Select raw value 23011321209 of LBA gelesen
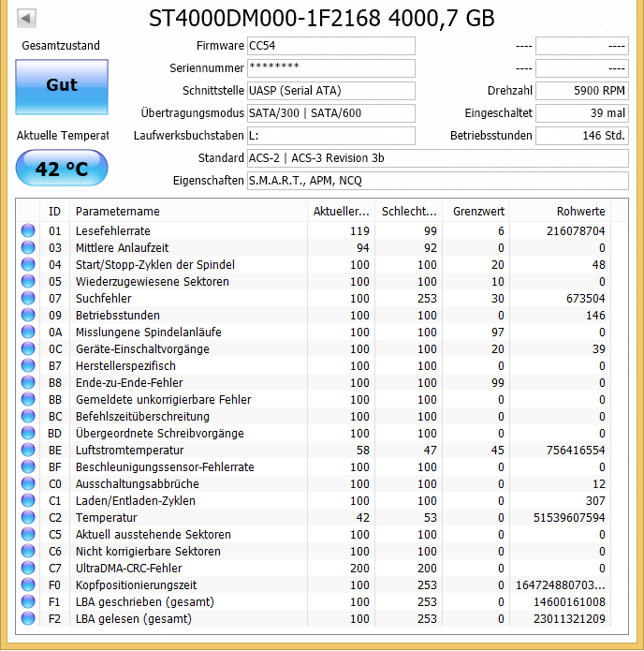This screenshot has height=651, width=644. pos(569,618)
